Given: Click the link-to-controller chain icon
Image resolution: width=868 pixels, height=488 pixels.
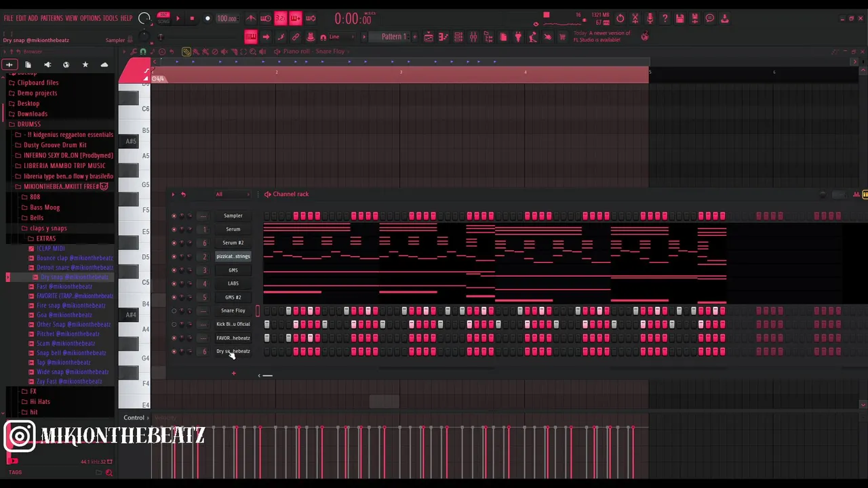Looking at the screenshot, I should click(x=296, y=37).
